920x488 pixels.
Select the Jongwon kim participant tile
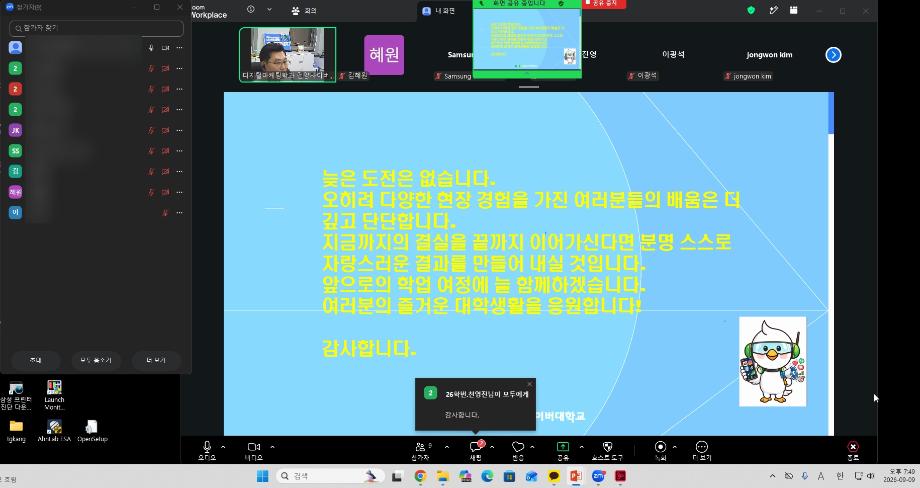(769, 55)
